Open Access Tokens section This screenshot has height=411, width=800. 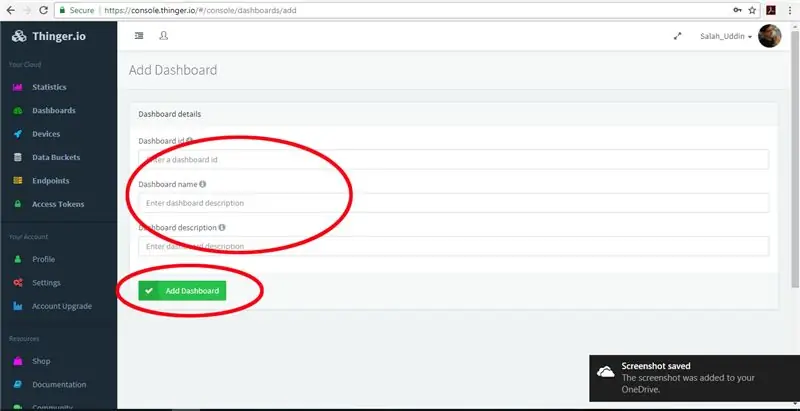58,204
